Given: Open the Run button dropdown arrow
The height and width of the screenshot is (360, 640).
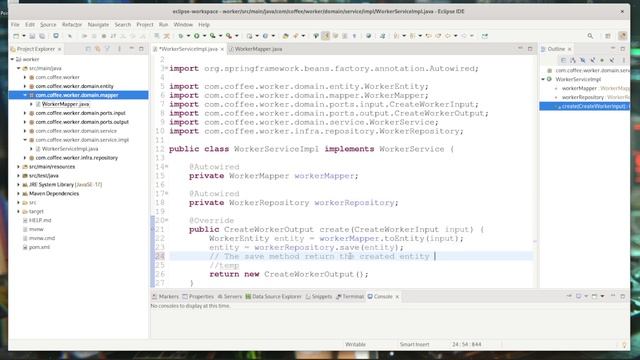Looking at the screenshot, I should (x=204, y=36).
